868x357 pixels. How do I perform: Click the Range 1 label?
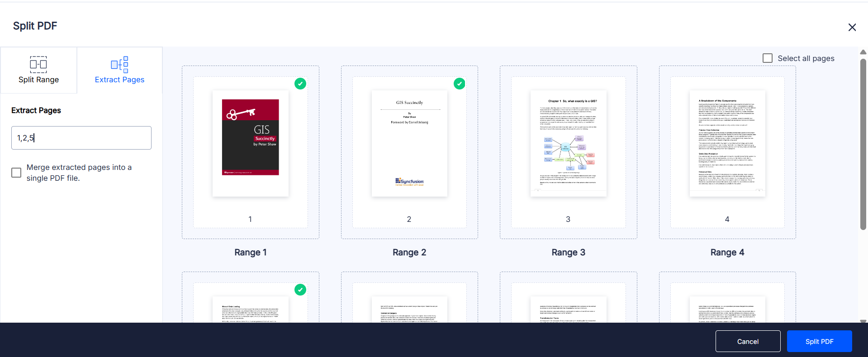click(251, 252)
